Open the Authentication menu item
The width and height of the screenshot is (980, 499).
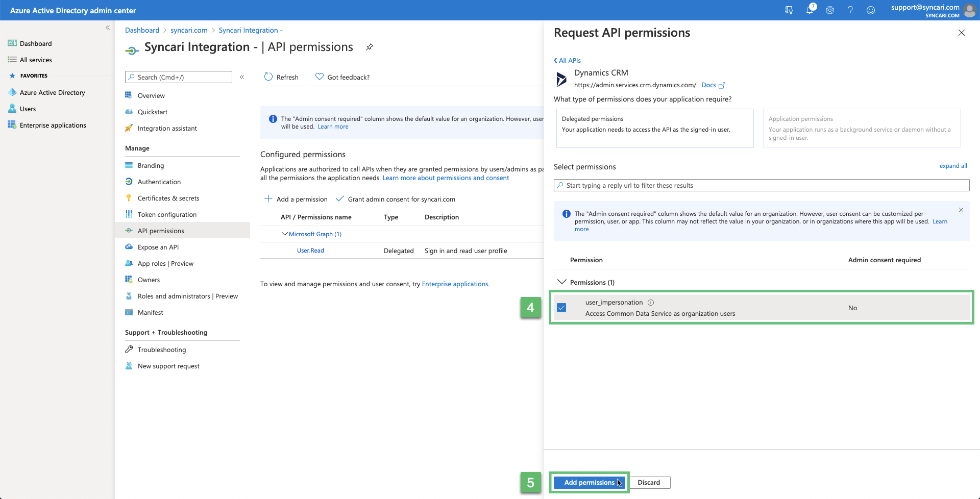tap(159, 182)
